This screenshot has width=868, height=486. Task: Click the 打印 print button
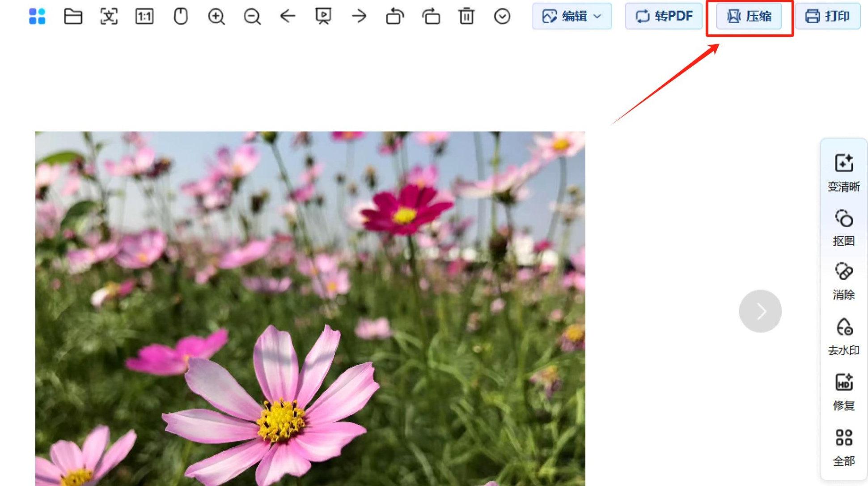click(x=827, y=17)
